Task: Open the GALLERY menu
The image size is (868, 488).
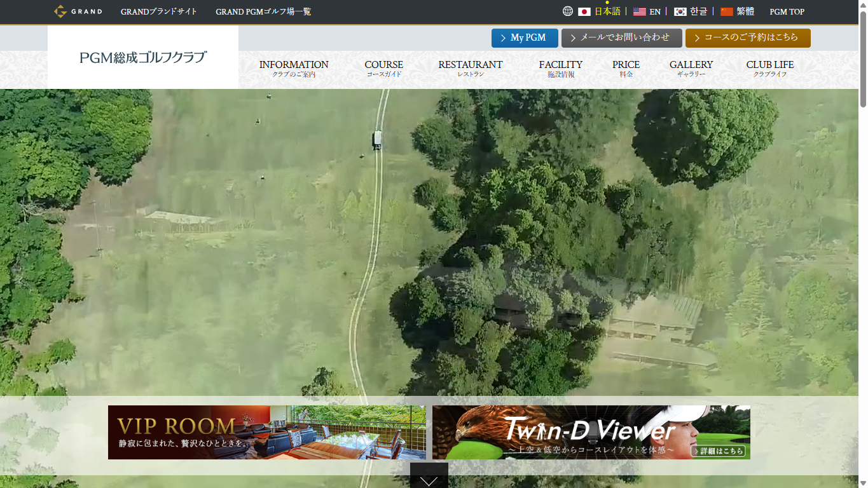Action: (x=691, y=69)
